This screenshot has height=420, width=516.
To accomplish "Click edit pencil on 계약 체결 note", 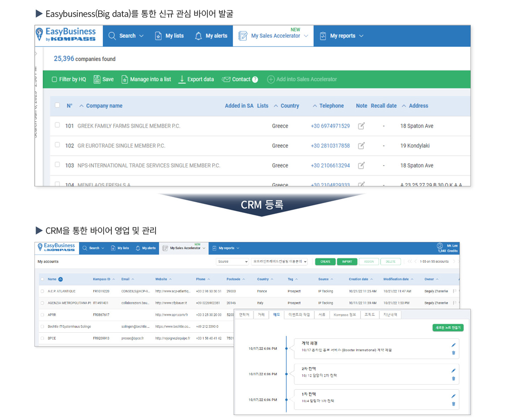I will click(454, 345).
